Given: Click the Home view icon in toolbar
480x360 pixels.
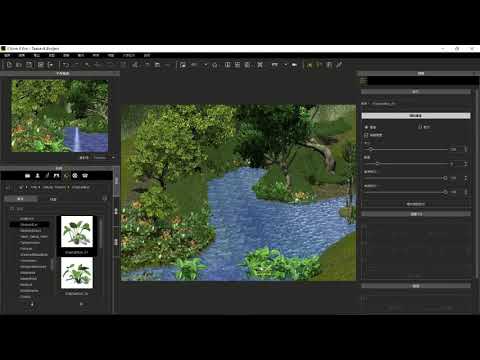Looking at the screenshot, I should [215, 65].
